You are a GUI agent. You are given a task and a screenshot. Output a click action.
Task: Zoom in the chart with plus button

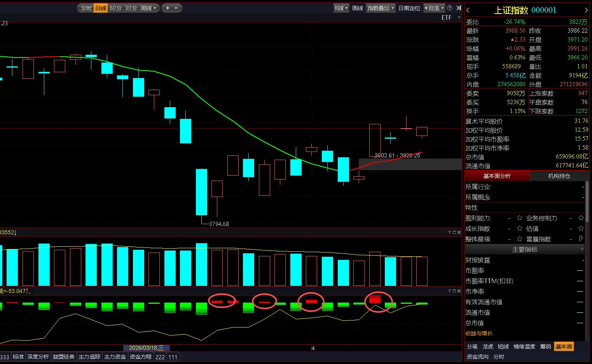tap(168, 8)
